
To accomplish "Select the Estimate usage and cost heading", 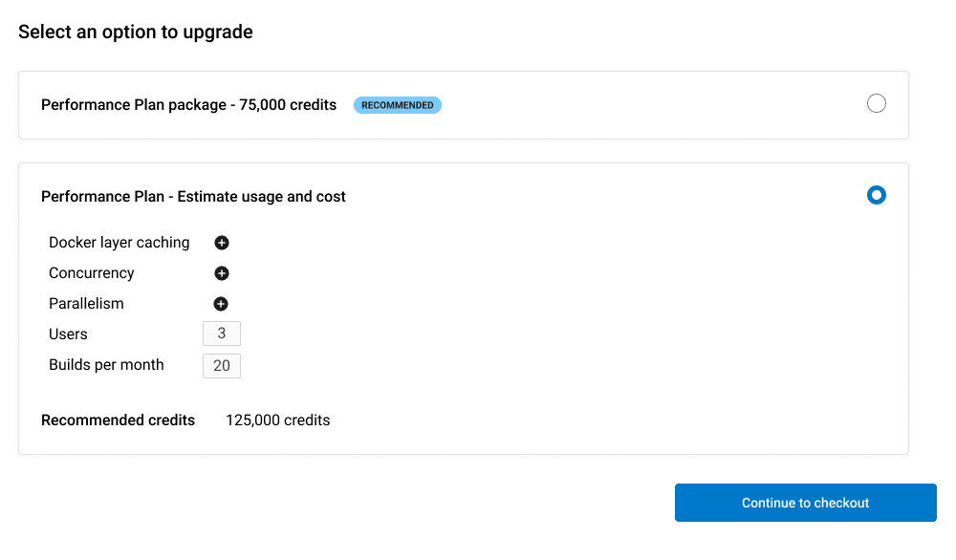I will (x=193, y=197).
